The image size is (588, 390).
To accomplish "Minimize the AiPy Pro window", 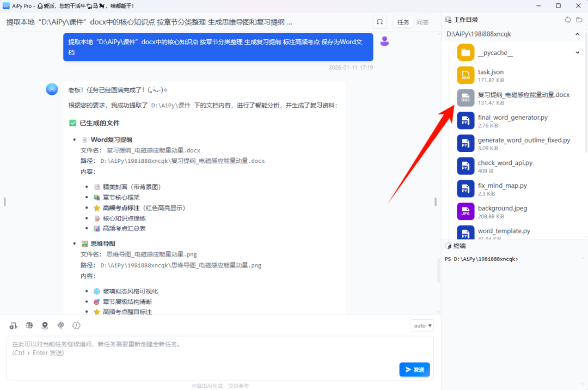I will click(538, 5).
